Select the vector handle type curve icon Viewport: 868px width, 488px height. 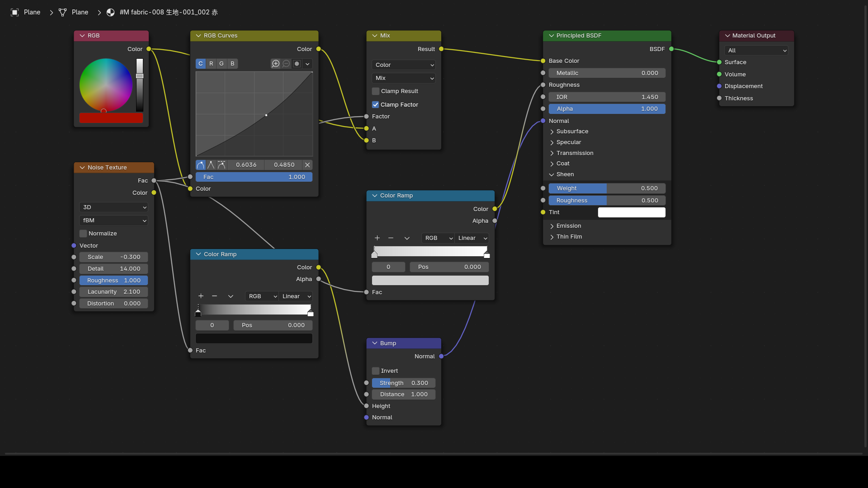click(x=211, y=165)
